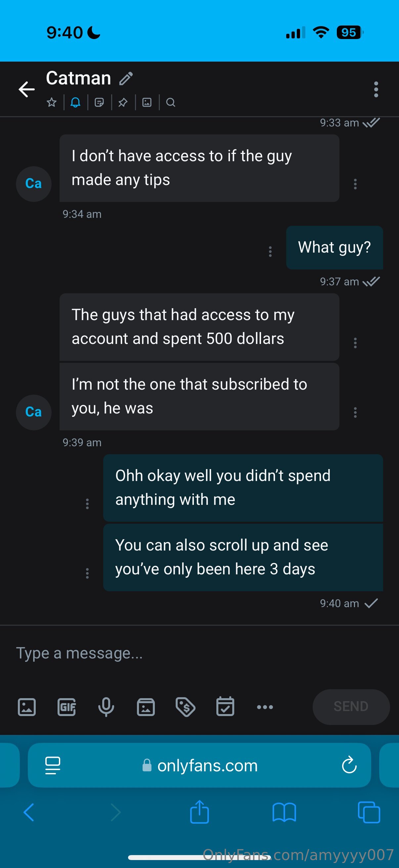Viewport: 399px width, 868px height.
Task: Toggle the pin icon for this chat
Action: [123, 102]
